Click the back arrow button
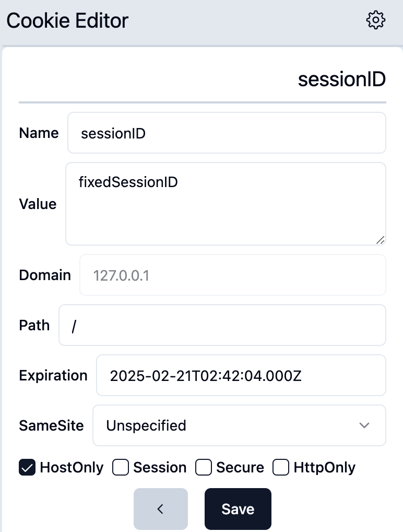This screenshot has width=403, height=532. tap(160, 509)
